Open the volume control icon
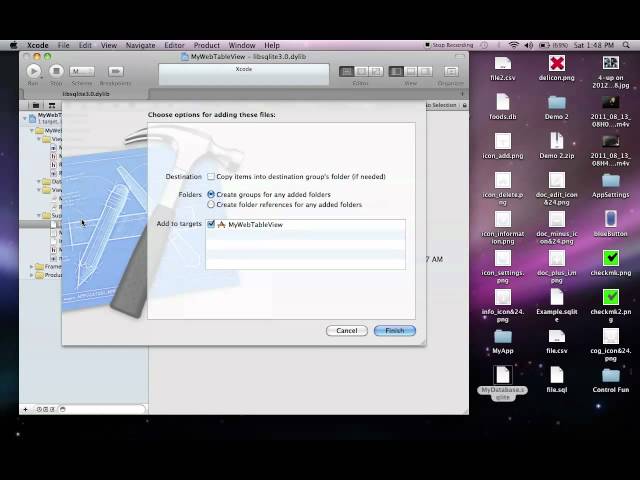The height and width of the screenshot is (480, 640). [529, 45]
